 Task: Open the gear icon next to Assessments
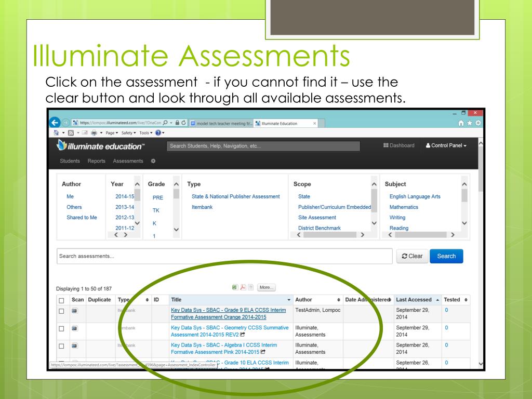(153, 161)
